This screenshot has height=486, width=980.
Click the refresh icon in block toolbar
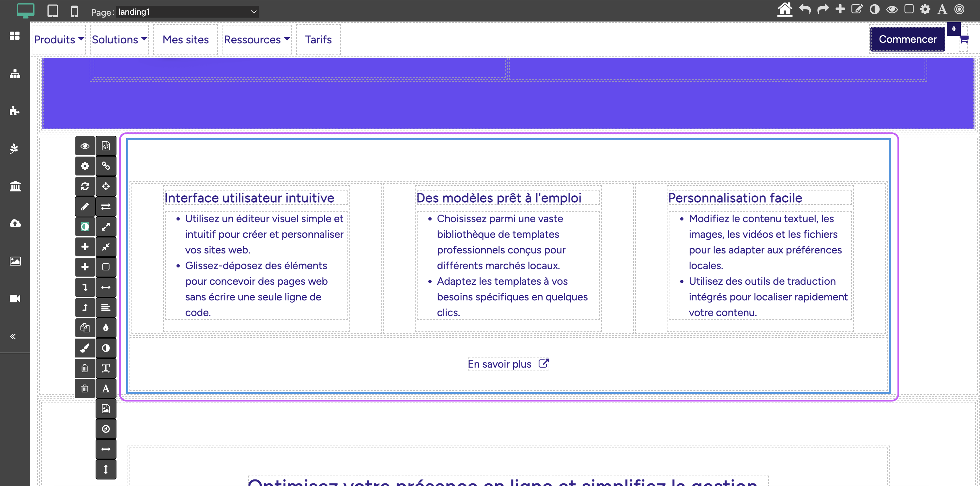click(x=85, y=186)
